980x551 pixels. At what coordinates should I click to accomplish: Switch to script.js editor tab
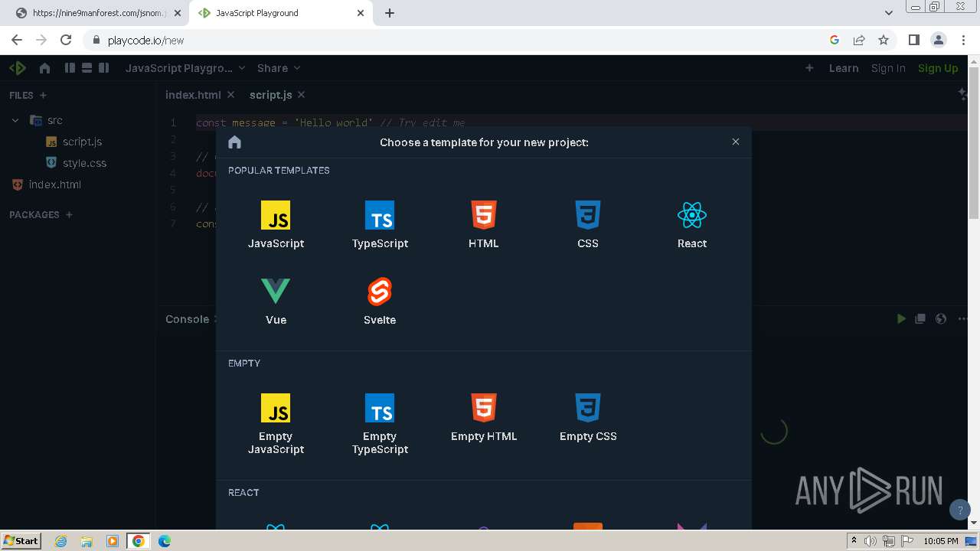click(x=270, y=95)
